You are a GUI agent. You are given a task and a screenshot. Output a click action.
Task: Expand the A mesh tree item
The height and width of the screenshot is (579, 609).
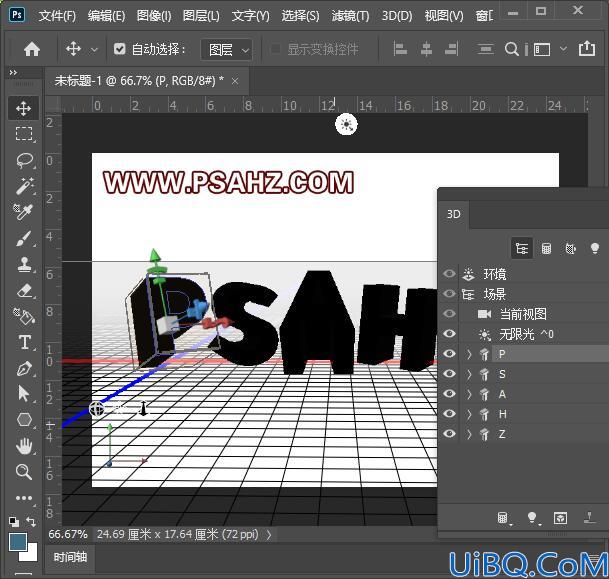coord(469,394)
